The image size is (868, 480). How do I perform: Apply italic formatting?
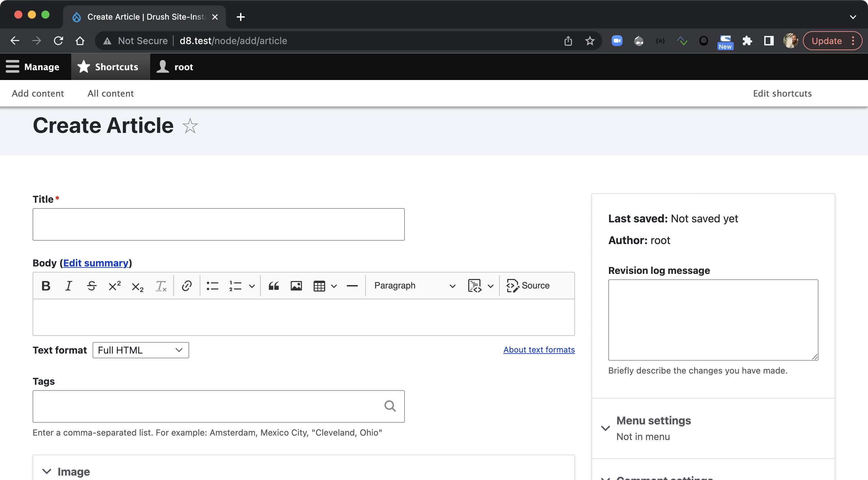(68, 286)
